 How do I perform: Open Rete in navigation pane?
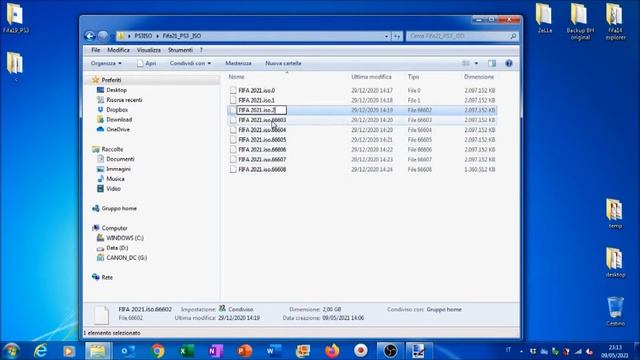click(x=107, y=277)
